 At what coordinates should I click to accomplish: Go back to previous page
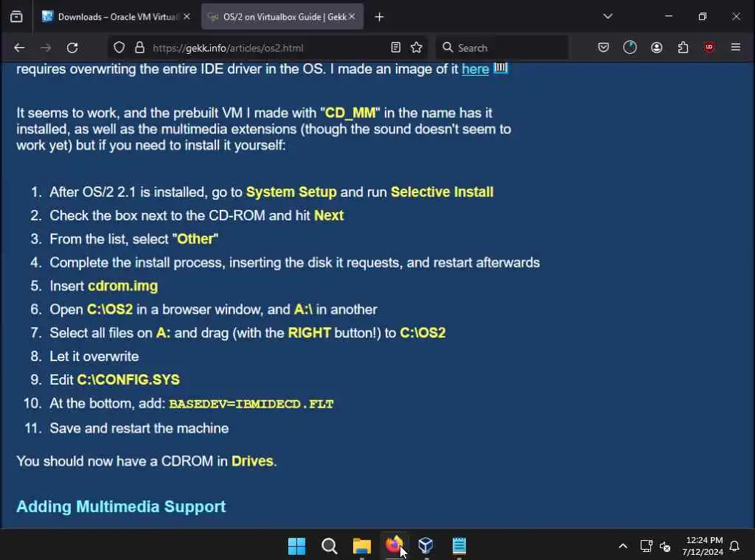click(19, 48)
